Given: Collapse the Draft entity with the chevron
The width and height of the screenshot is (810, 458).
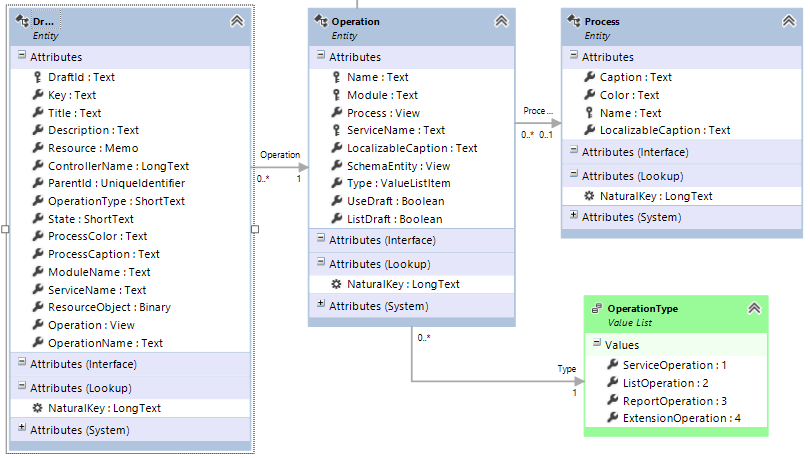Looking at the screenshot, I should coord(237,21).
